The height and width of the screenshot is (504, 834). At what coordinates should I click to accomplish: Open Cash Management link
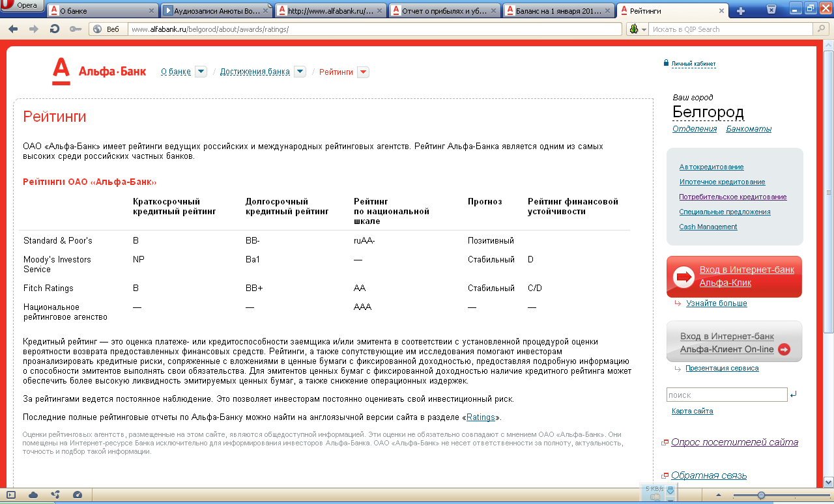(708, 227)
